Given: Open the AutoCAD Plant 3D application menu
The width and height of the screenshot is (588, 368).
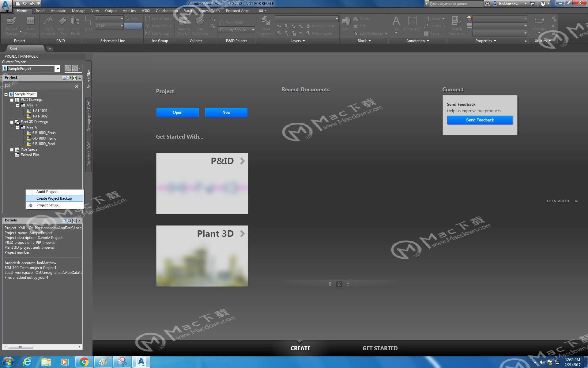Looking at the screenshot, I should (6, 6).
